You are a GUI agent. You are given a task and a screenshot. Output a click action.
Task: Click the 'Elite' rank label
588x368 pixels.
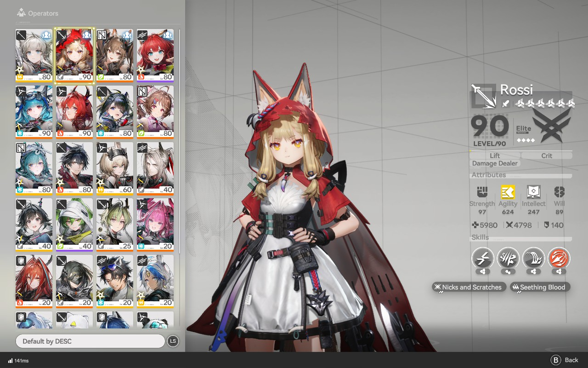coord(524,129)
